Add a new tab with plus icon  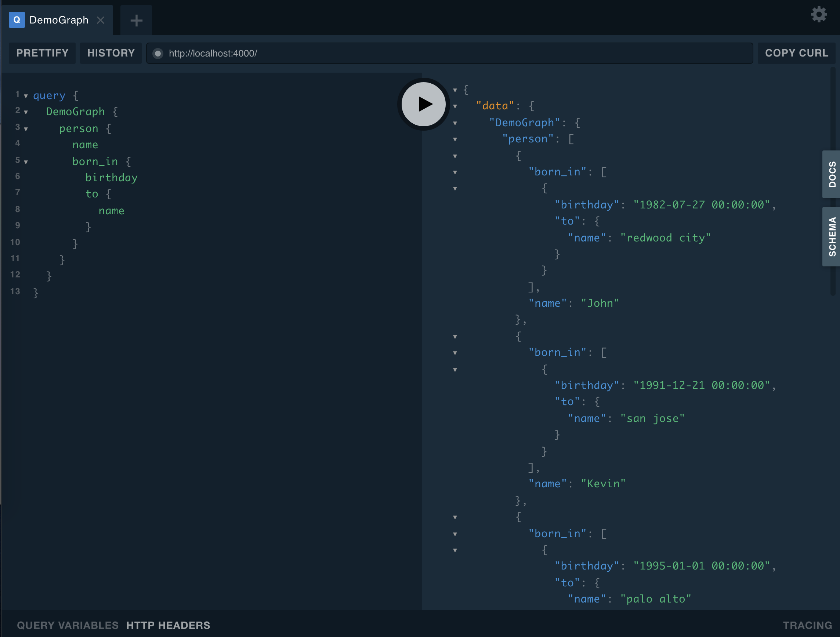(136, 21)
